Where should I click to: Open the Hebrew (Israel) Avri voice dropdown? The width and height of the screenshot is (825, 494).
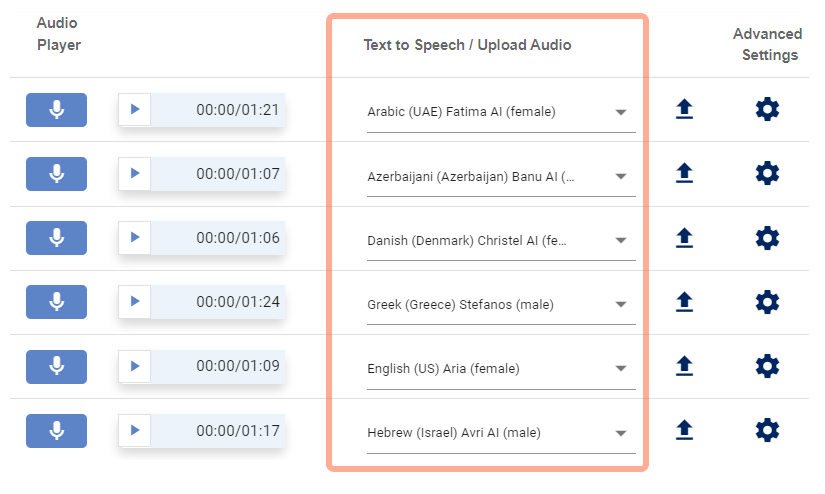coord(620,433)
